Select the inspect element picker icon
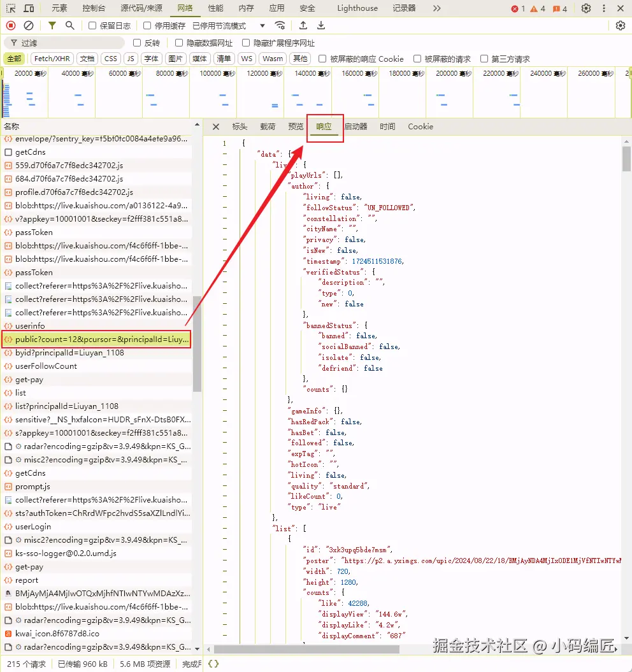This screenshot has height=672, width=632. [11, 8]
